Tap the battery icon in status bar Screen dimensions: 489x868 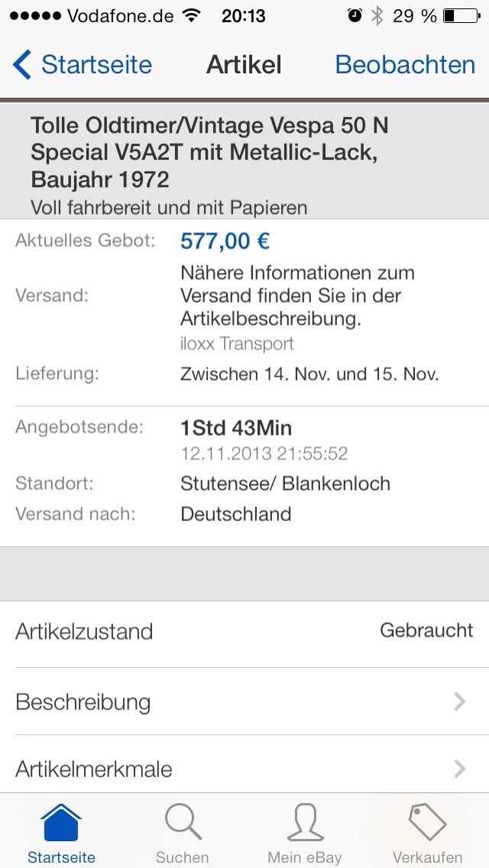click(460, 15)
